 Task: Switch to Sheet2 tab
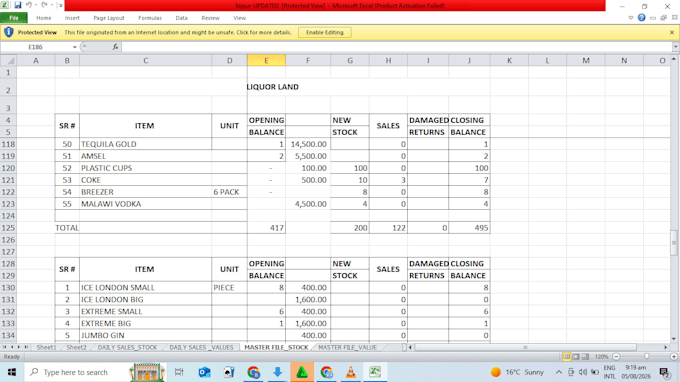point(76,347)
